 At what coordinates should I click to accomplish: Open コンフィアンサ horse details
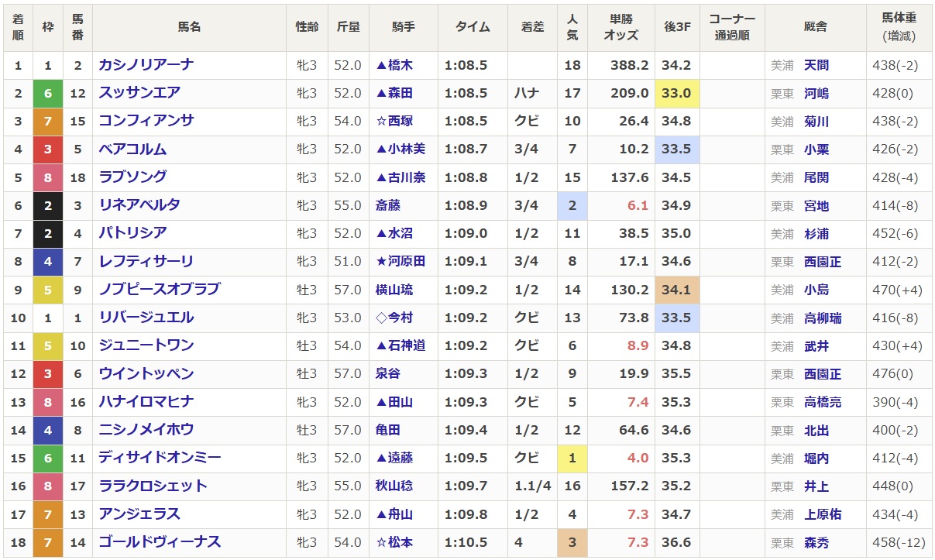pyautogui.click(x=146, y=121)
